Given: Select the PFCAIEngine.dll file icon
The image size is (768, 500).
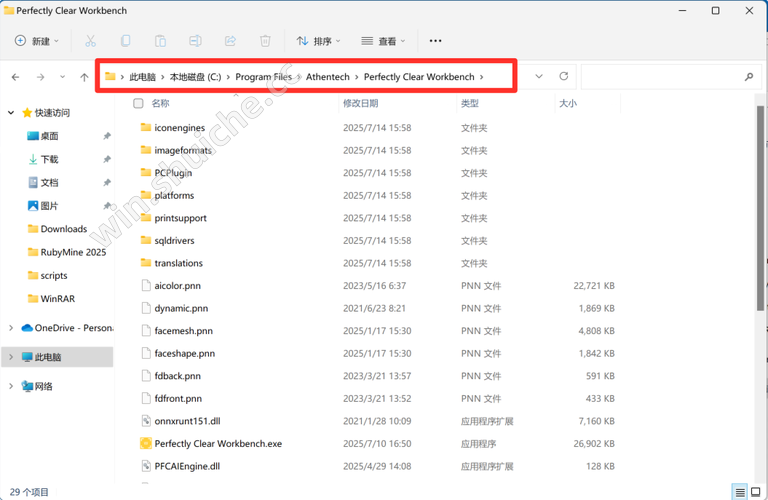Looking at the screenshot, I should tap(145, 466).
